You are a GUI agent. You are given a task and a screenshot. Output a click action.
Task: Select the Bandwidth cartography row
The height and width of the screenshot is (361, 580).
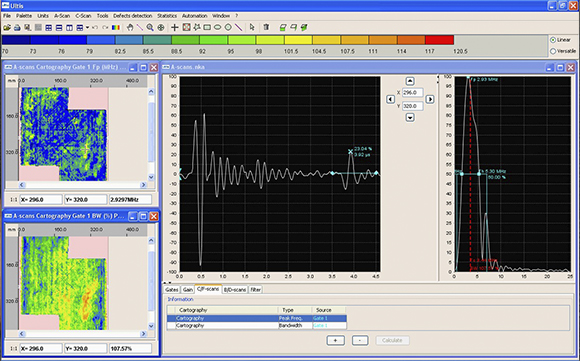coord(257,325)
